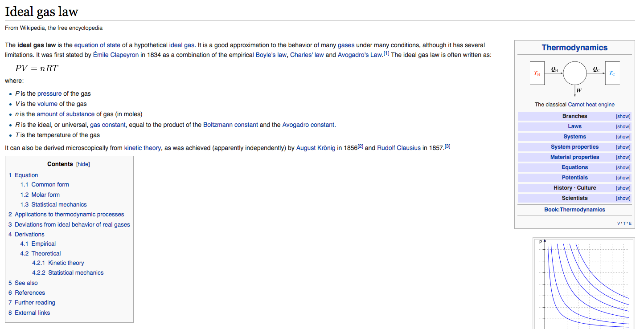Expand the Branches section in Thermodynamics box
Screen dimensions: 644x329
click(623, 117)
